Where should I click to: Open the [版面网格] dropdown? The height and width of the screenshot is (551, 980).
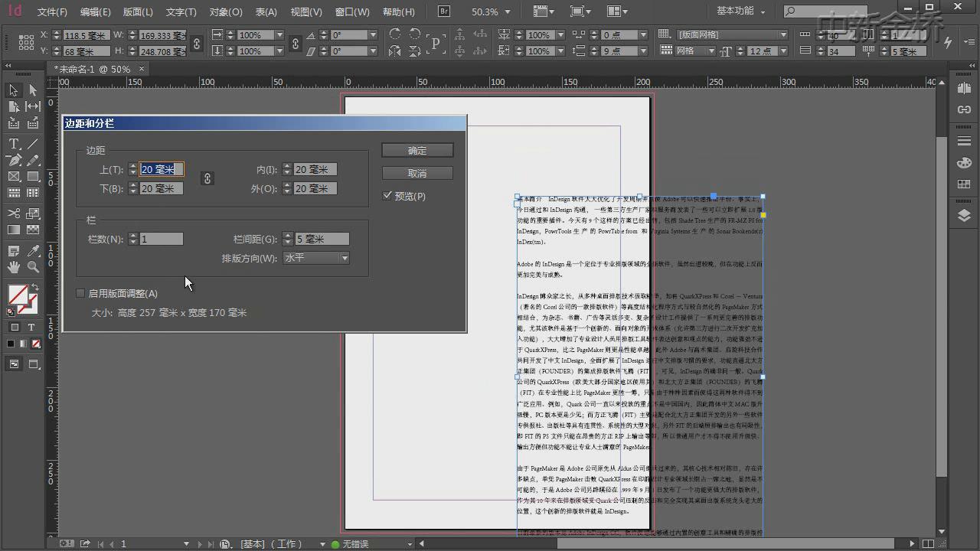pos(783,35)
